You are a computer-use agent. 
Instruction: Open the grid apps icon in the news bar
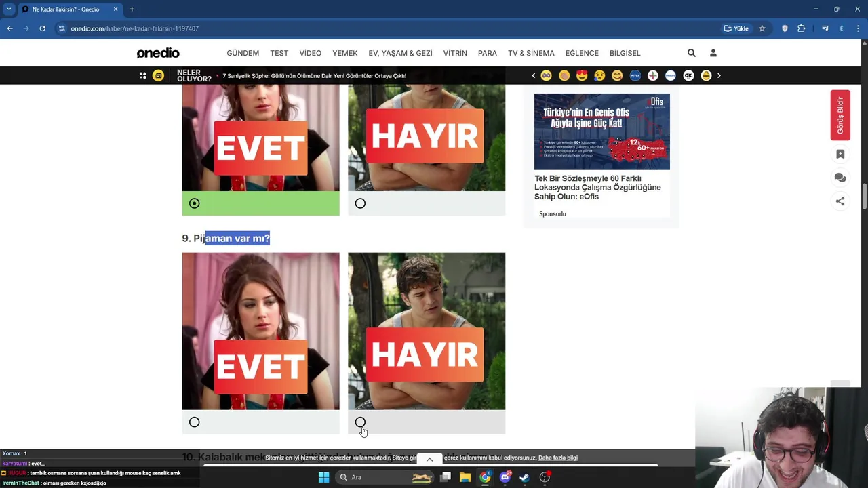click(142, 75)
